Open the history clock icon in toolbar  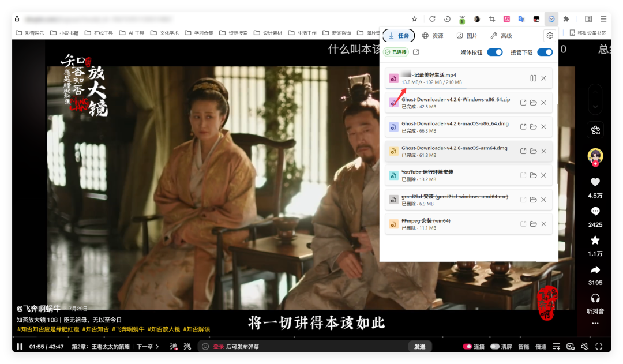[x=448, y=19]
